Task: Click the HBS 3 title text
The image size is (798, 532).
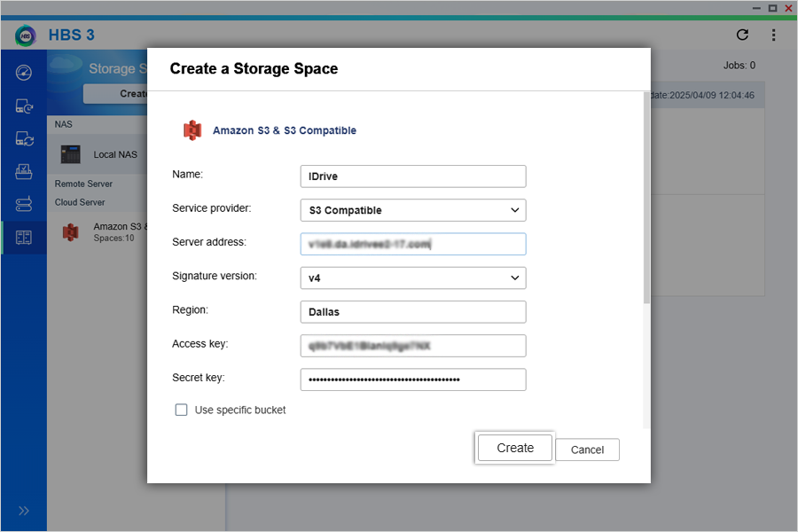Action: [71, 35]
